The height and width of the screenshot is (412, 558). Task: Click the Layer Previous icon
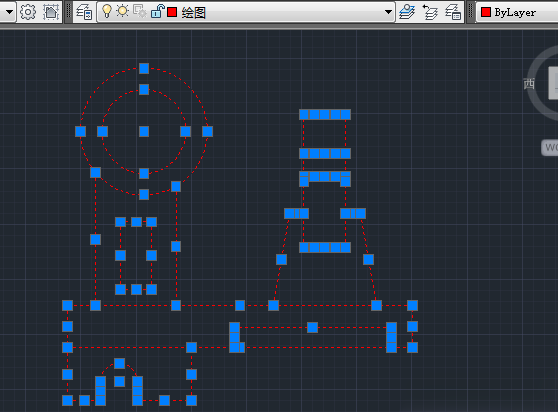coord(430,12)
